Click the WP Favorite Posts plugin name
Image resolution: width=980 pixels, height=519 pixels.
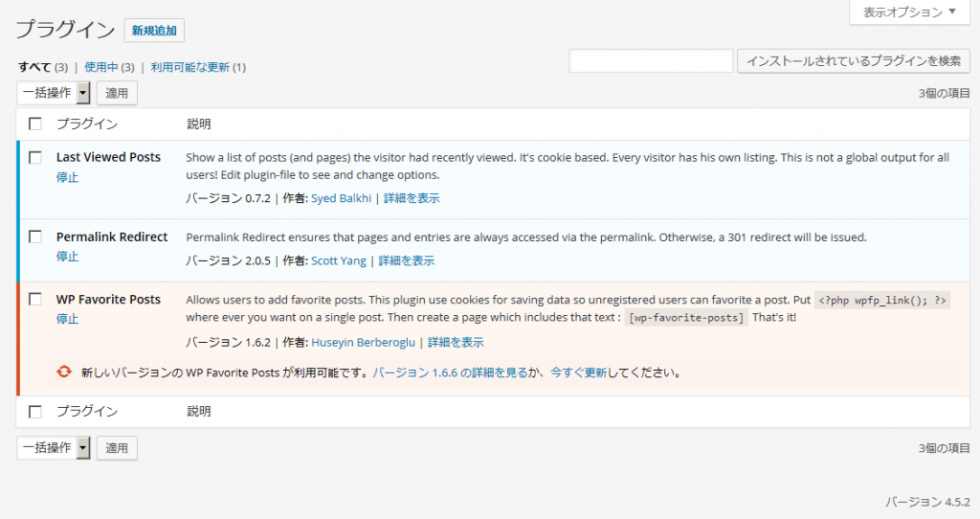(x=108, y=300)
